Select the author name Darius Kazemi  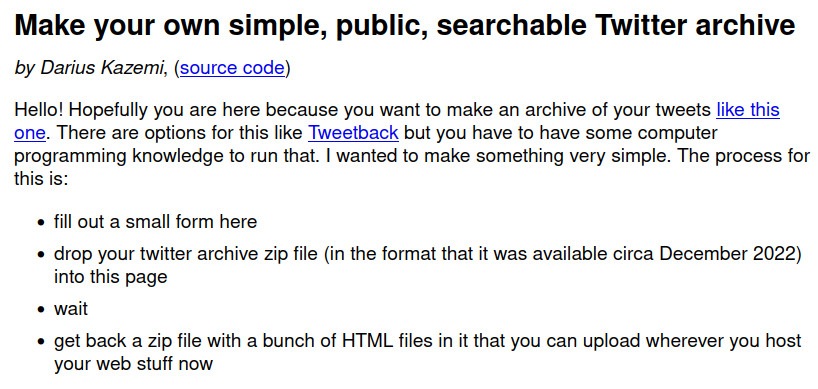tap(102, 68)
